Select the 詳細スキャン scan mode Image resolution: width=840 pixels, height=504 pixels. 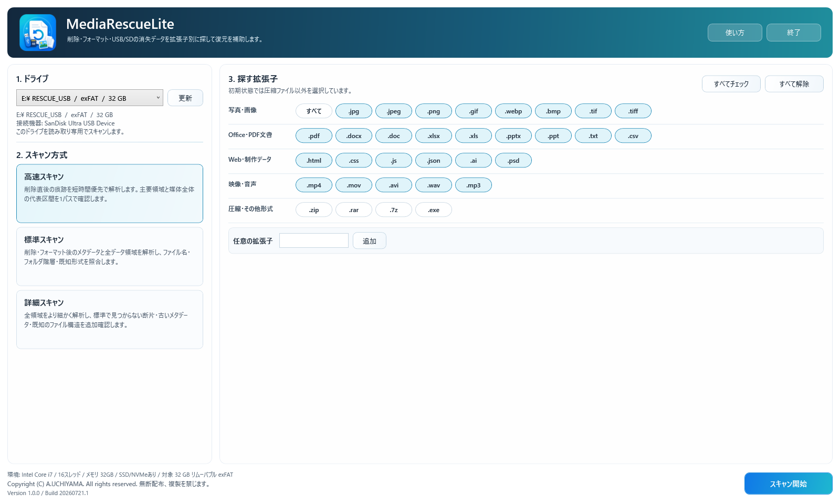point(110,320)
